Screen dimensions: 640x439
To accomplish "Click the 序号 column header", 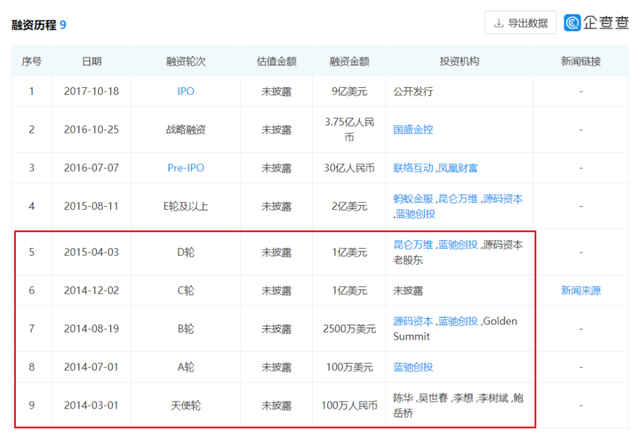I will click(31, 61).
